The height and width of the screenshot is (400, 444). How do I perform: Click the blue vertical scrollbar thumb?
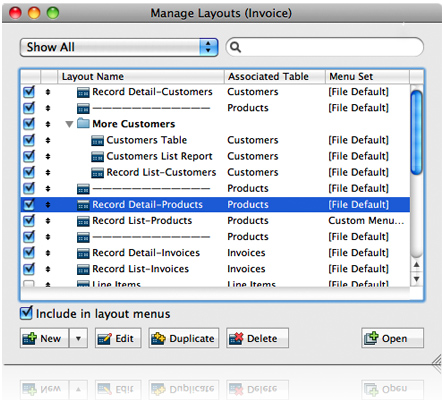coord(416,132)
